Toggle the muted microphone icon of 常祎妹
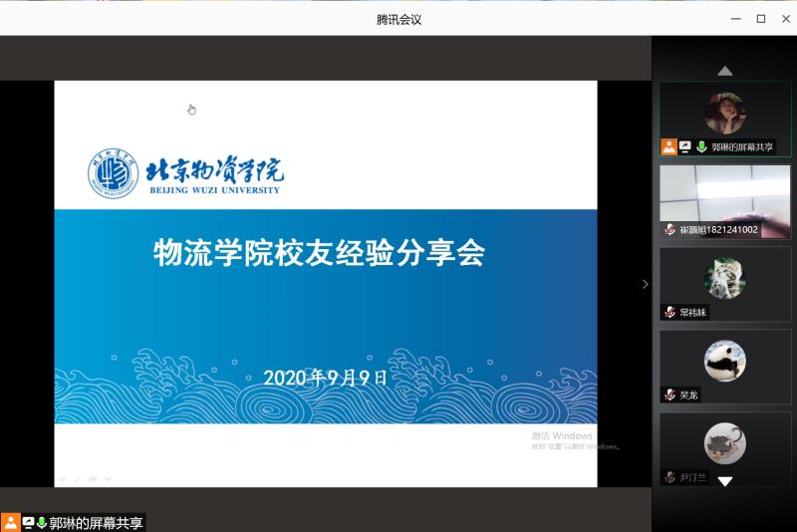797x532 pixels. point(670,312)
